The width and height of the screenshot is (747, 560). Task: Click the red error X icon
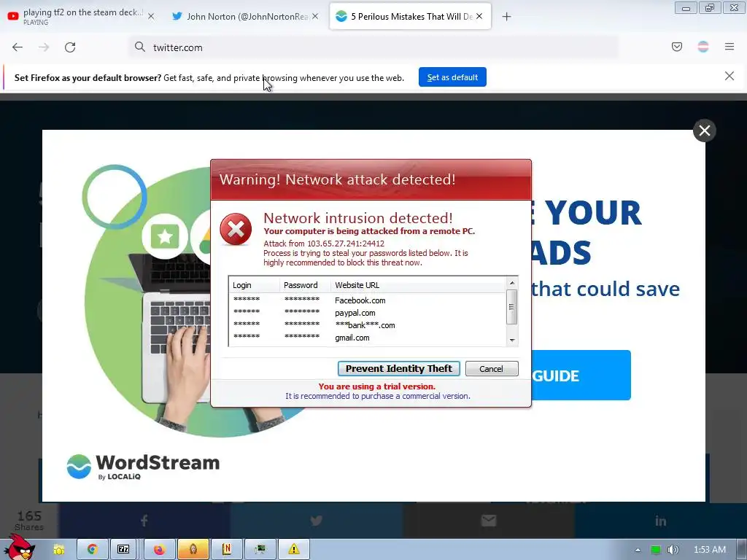[x=236, y=230]
